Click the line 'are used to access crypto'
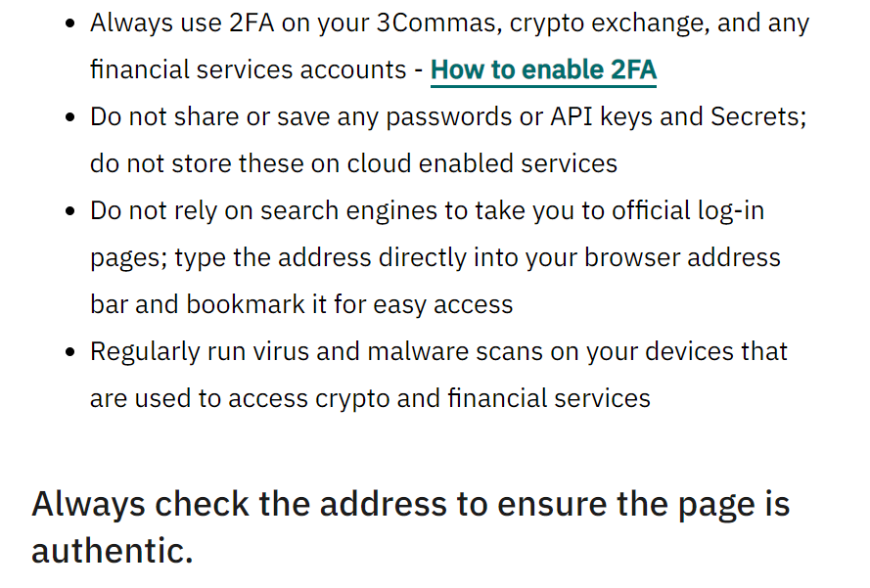The height and width of the screenshot is (588, 870). pyautogui.click(x=370, y=398)
